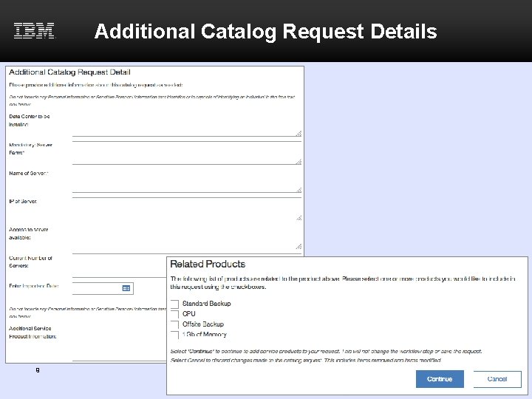Click resize handle of IP of Server field

tap(299, 218)
